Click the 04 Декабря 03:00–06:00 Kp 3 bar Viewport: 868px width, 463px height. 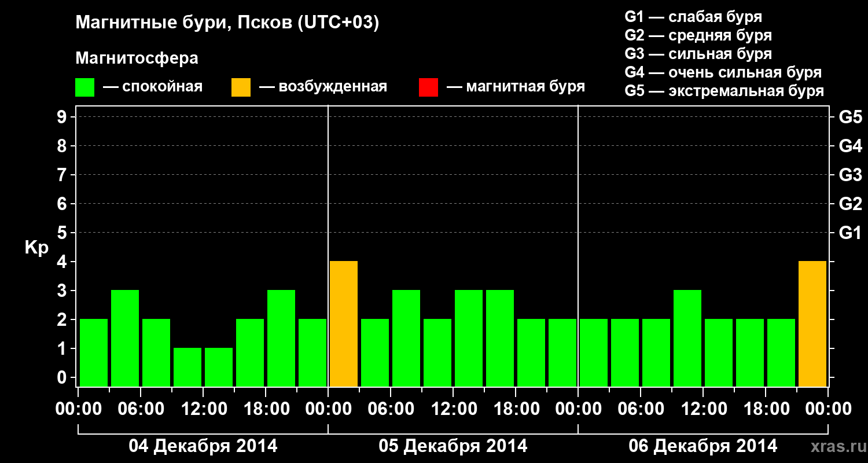pos(125,339)
